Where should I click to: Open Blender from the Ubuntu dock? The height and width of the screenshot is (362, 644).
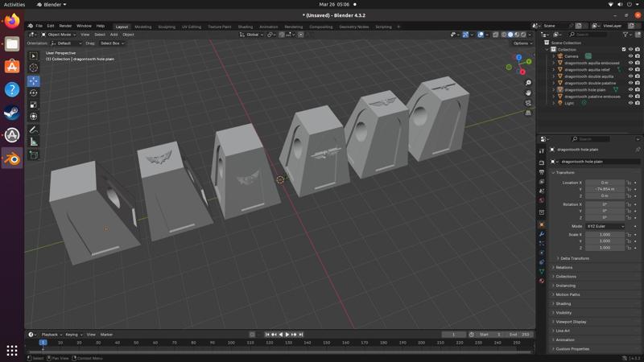click(x=12, y=158)
